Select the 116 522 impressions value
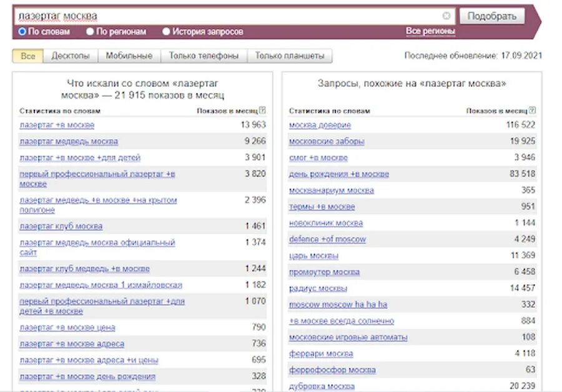Screen dimensions: 562x392 521,125
